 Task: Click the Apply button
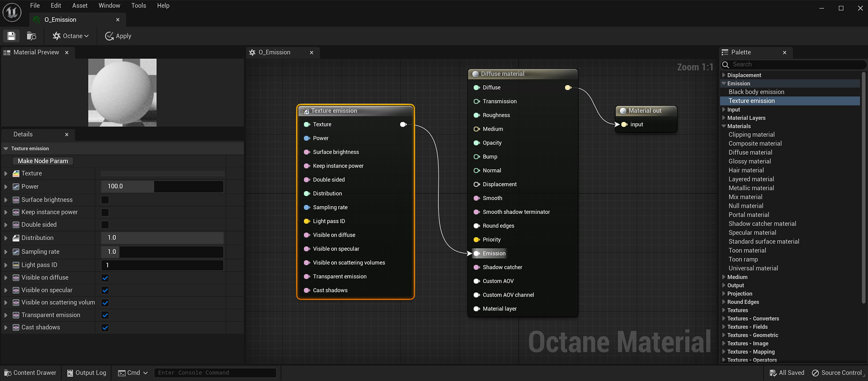[118, 36]
